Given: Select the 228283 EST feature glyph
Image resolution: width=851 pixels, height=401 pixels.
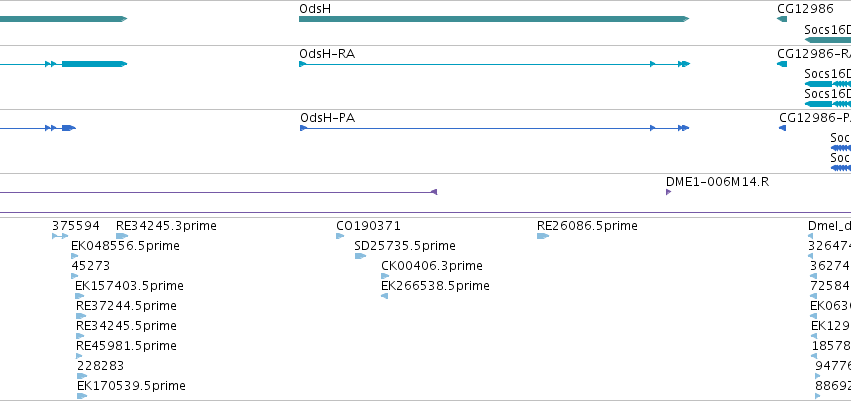Looking at the screenshot, I should point(82,376).
